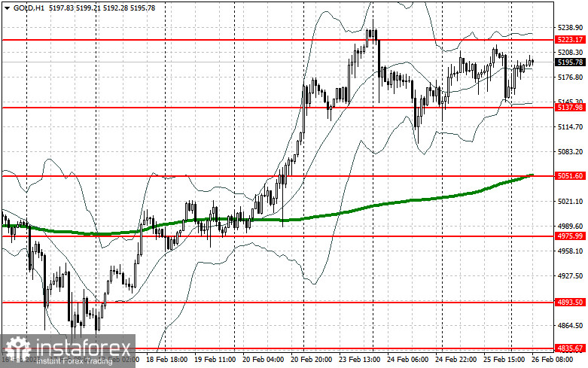Viewport: 588px width, 368px height.
Task: Select the low price value 5192.28
Action: pyautogui.click(x=115, y=8)
